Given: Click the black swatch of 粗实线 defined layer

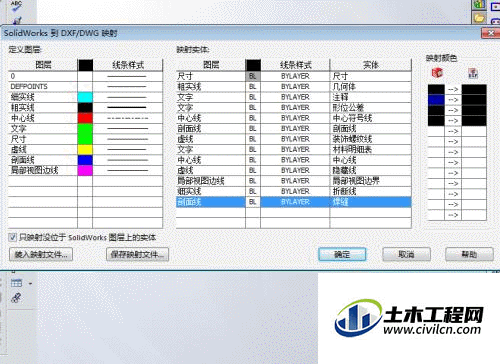Looking at the screenshot, I should [x=85, y=107].
